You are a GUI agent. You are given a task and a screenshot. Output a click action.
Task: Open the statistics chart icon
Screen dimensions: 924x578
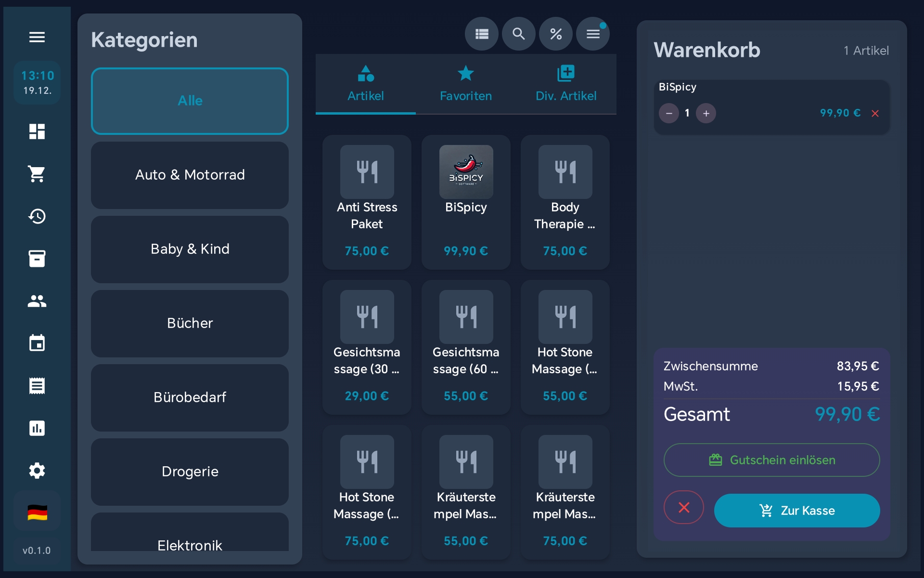coord(37,428)
